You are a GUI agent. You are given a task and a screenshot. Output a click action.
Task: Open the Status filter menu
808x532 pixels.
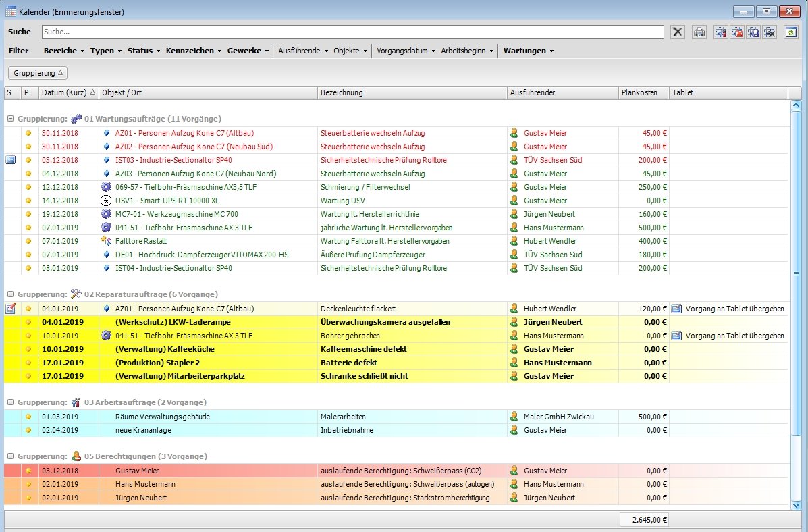(x=143, y=51)
